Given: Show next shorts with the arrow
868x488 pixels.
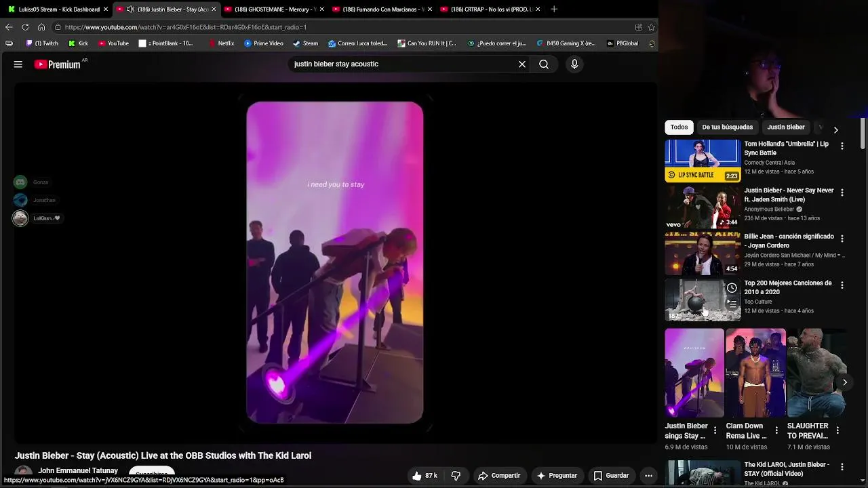Looking at the screenshot, I should pyautogui.click(x=845, y=382).
